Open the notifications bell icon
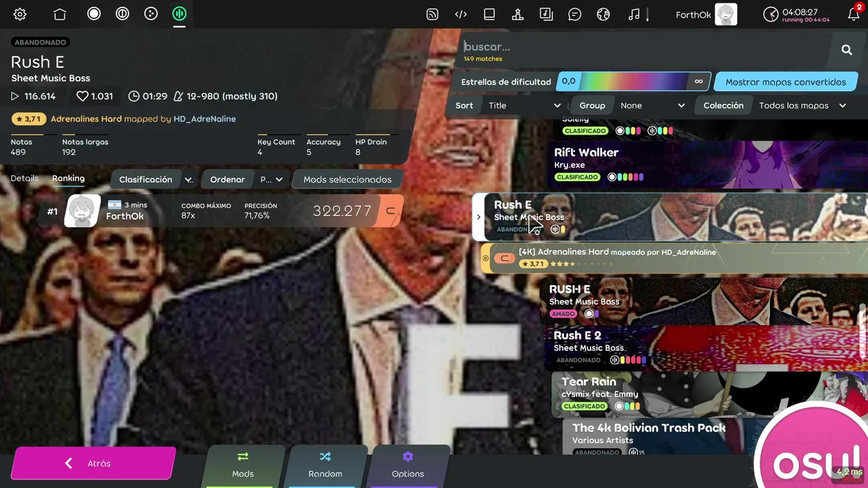Viewport: 868px width, 488px height. pos(854,14)
